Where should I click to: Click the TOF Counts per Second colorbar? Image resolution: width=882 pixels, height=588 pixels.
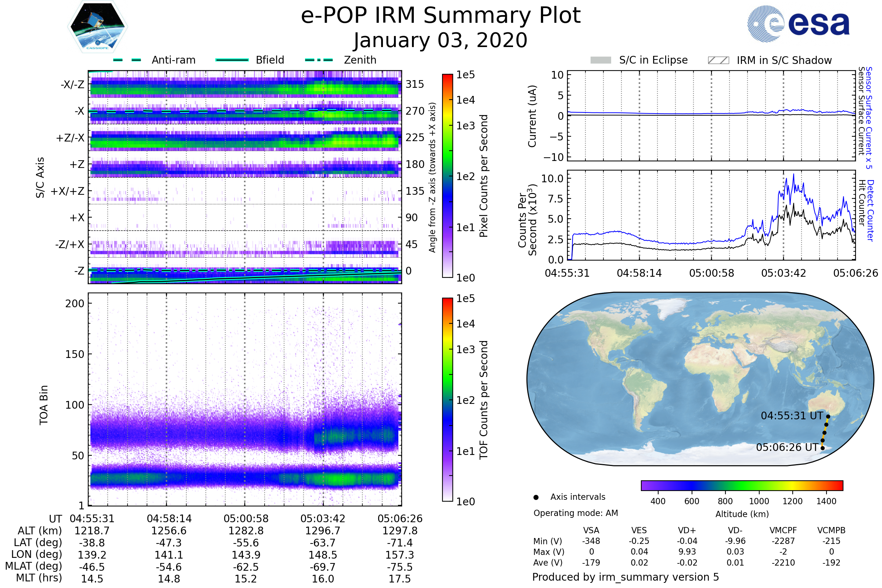point(447,399)
